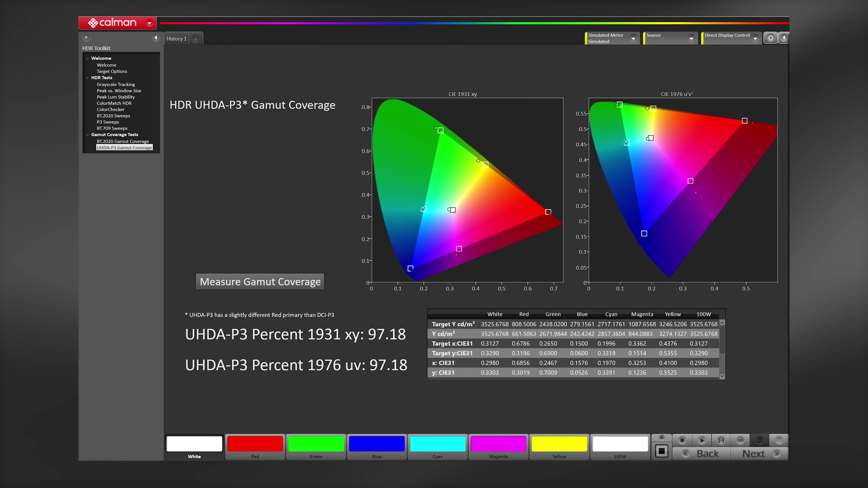Select the 100W color patch
Viewport: 868px width, 488px height.
point(620,447)
